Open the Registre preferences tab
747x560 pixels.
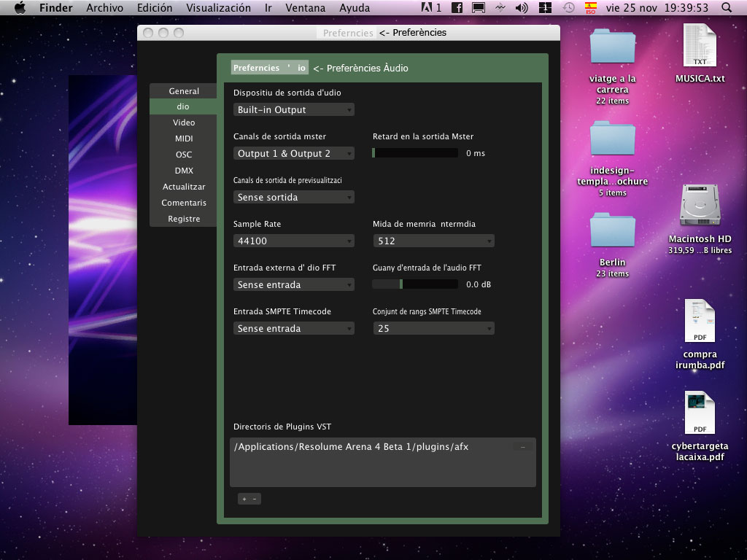click(183, 219)
